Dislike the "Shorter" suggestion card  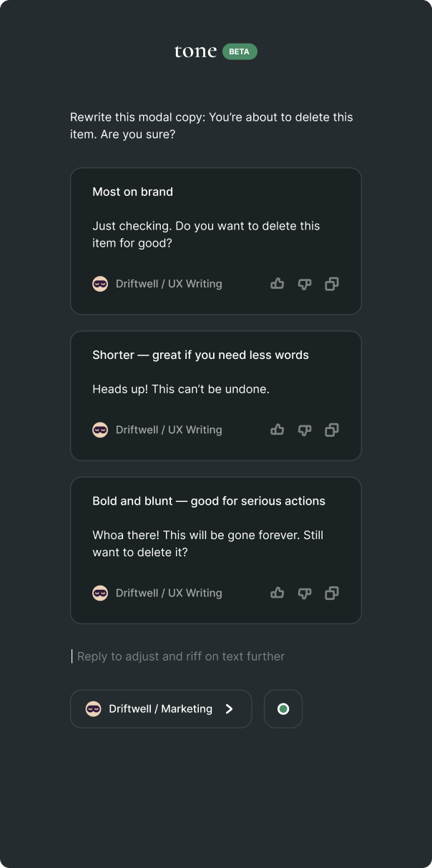[305, 430]
